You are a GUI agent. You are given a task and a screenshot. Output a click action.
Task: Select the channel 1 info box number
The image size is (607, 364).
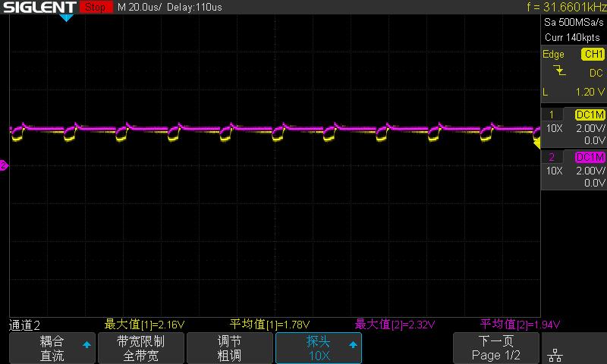coord(552,115)
